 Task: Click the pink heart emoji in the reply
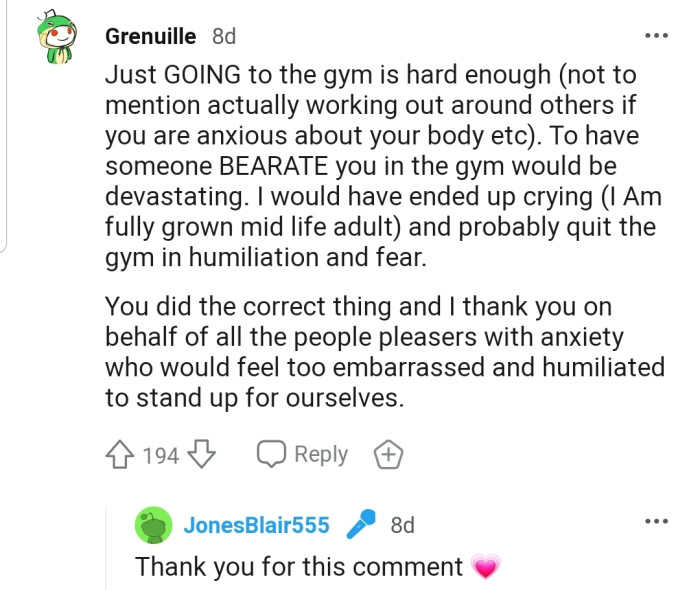(485, 568)
